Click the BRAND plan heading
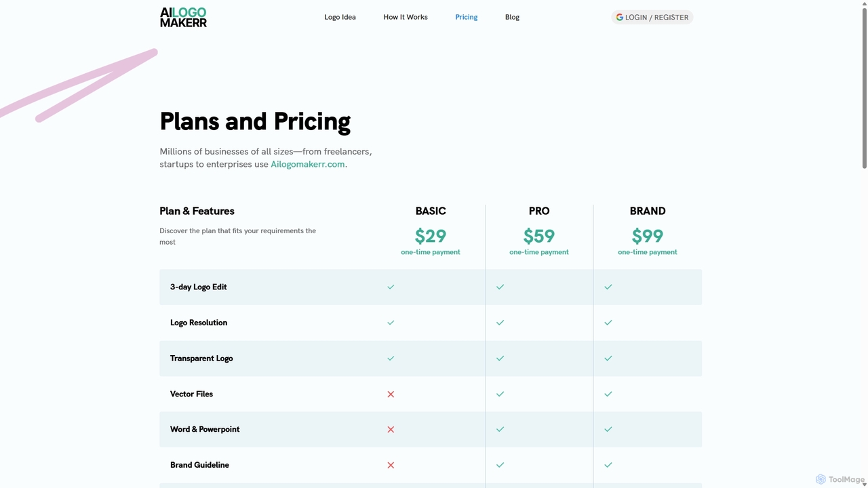868x488 pixels. [x=648, y=211]
